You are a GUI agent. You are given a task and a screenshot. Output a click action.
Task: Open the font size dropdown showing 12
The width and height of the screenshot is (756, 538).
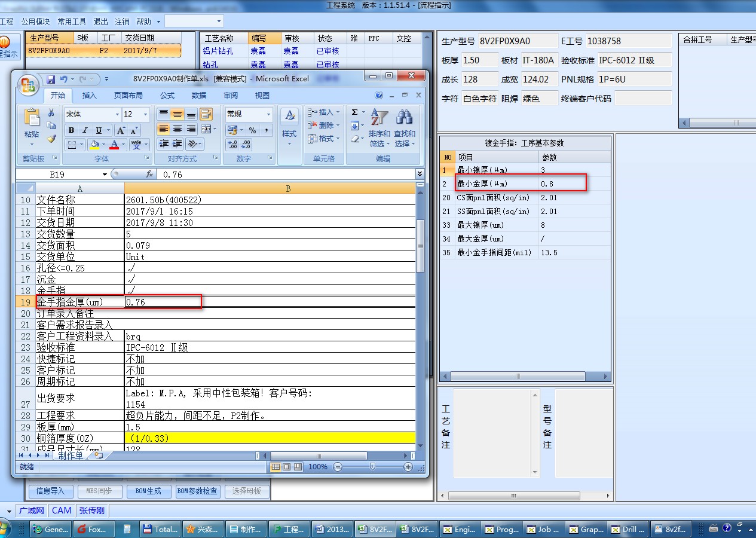tap(145, 114)
